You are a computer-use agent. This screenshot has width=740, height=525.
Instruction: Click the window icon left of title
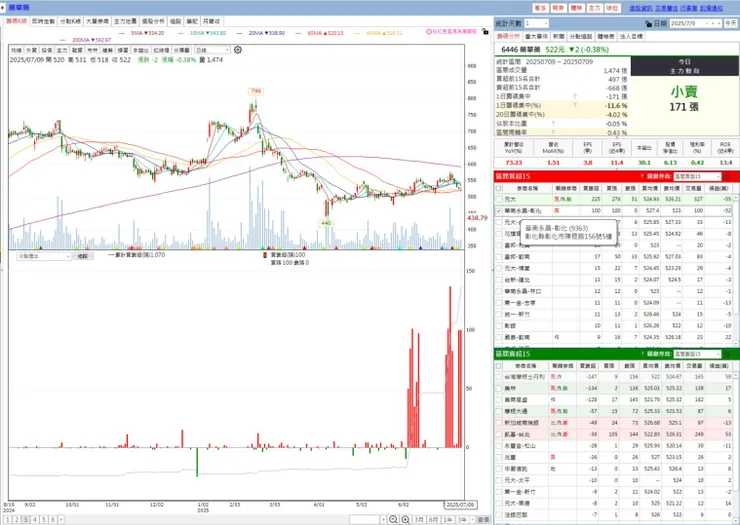(x=3, y=8)
